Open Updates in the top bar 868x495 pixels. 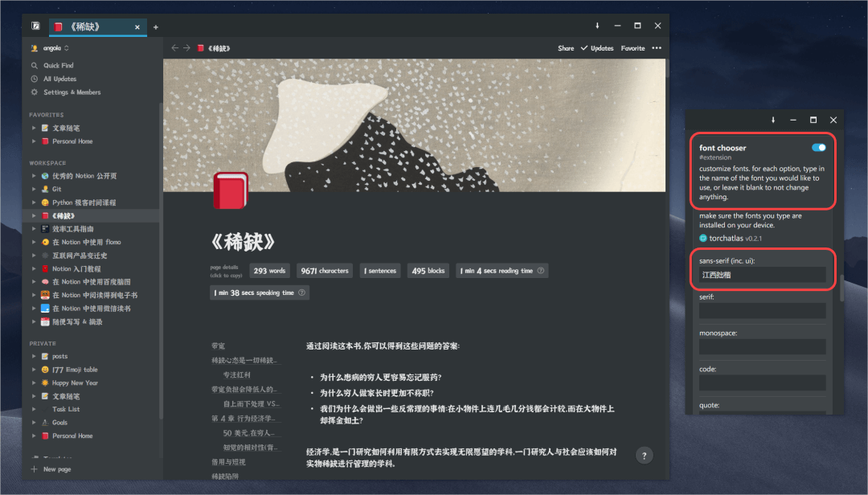pos(597,48)
